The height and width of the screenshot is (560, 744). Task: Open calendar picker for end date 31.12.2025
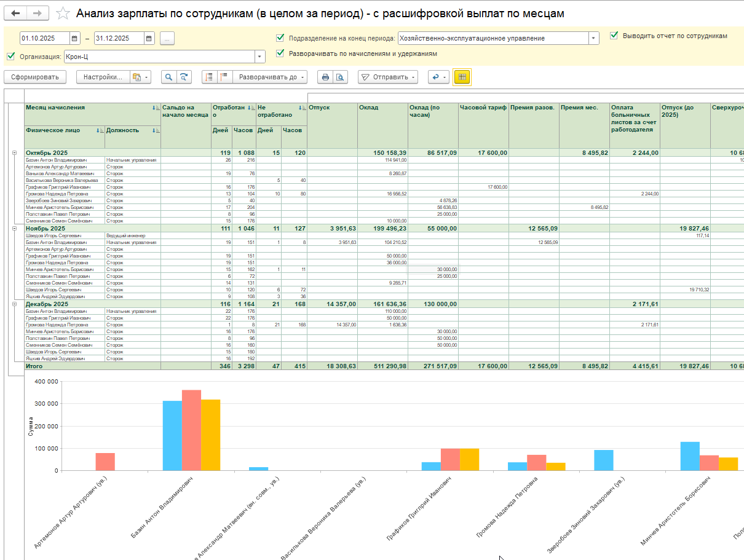149,39
